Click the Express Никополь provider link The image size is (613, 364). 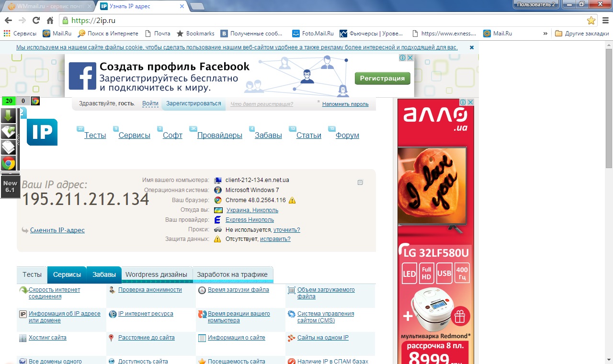click(x=250, y=220)
